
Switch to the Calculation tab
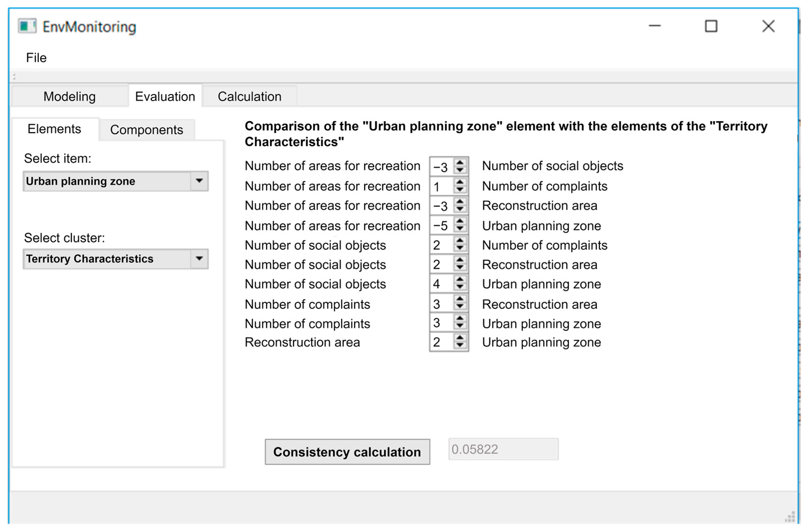click(x=249, y=97)
